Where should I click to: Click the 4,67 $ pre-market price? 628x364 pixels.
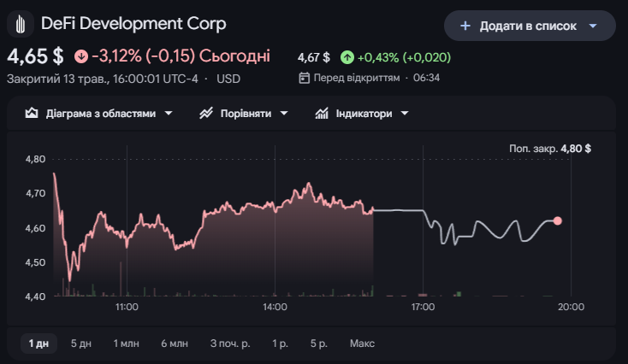[x=314, y=57]
